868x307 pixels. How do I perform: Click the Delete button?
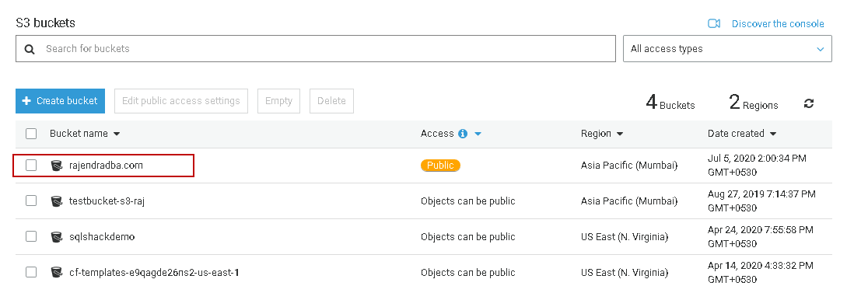[x=331, y=101]
